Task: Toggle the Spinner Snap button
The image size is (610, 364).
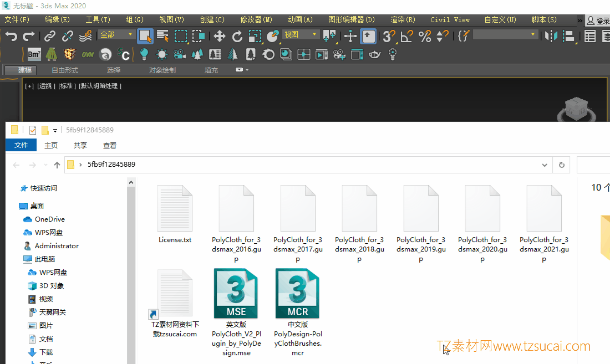Action: 443,36
